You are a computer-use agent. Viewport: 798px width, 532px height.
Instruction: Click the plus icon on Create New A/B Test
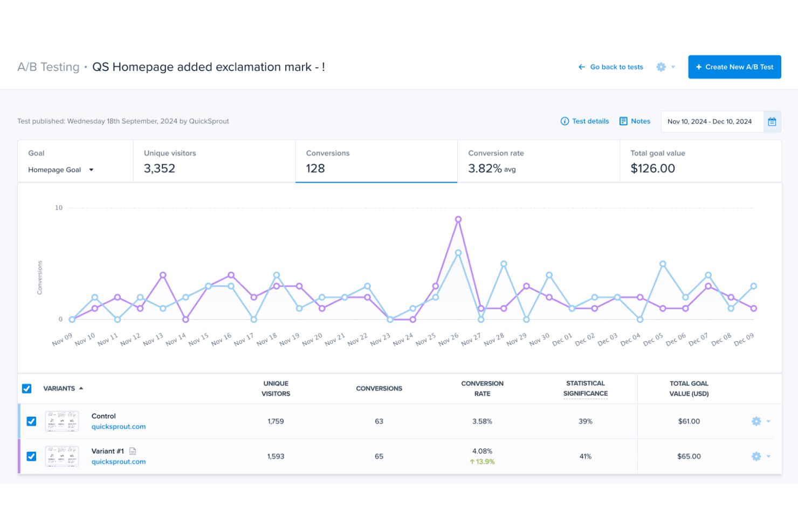point(699,67)
